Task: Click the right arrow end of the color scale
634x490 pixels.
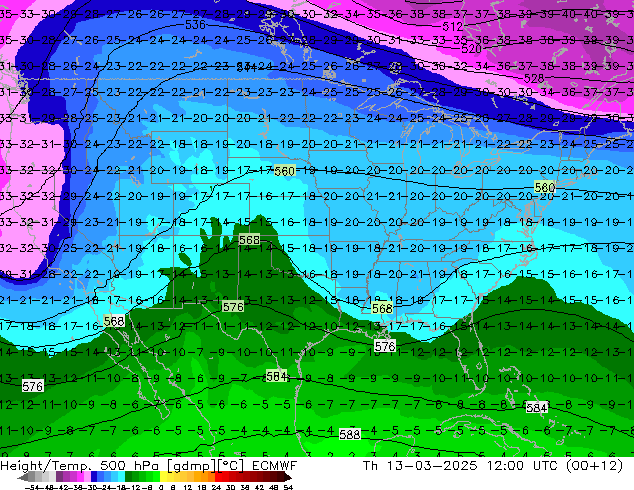Action: click(288, 477)
